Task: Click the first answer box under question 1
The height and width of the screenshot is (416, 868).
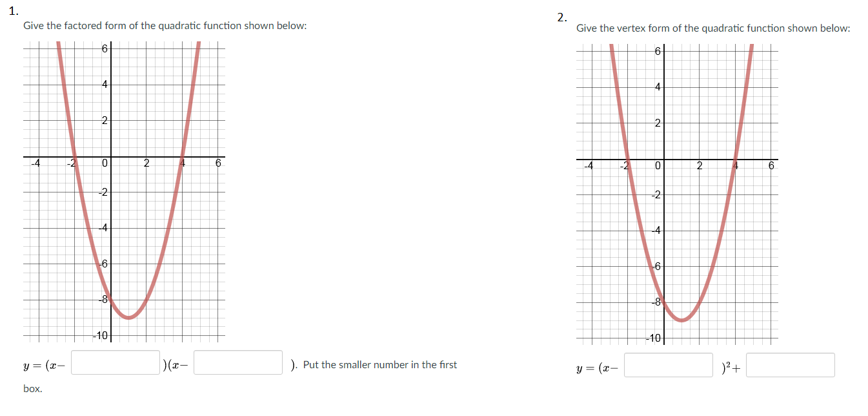Action: point(114,362)
